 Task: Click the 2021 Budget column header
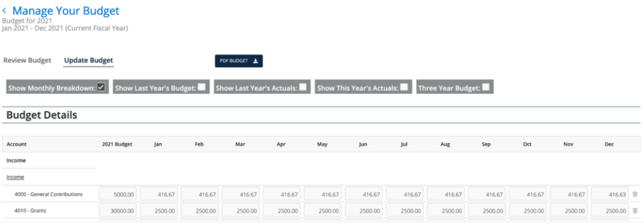pos(117,144)
